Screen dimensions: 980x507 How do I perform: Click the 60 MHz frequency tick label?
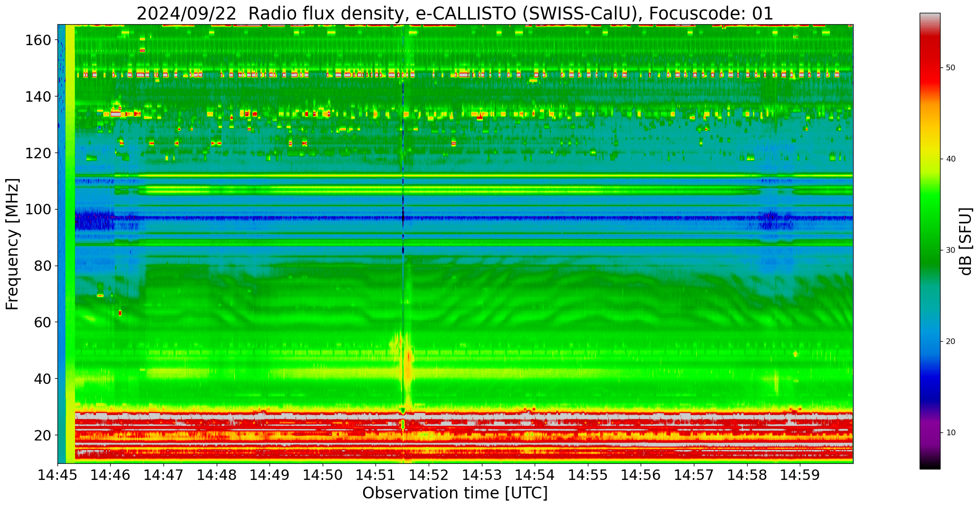(x=43, y=322)
